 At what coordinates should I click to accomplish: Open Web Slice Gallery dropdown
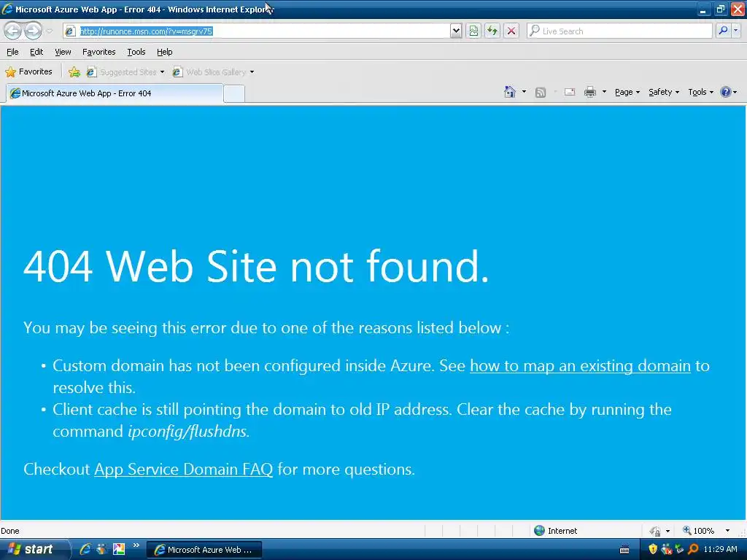(213, 72)
